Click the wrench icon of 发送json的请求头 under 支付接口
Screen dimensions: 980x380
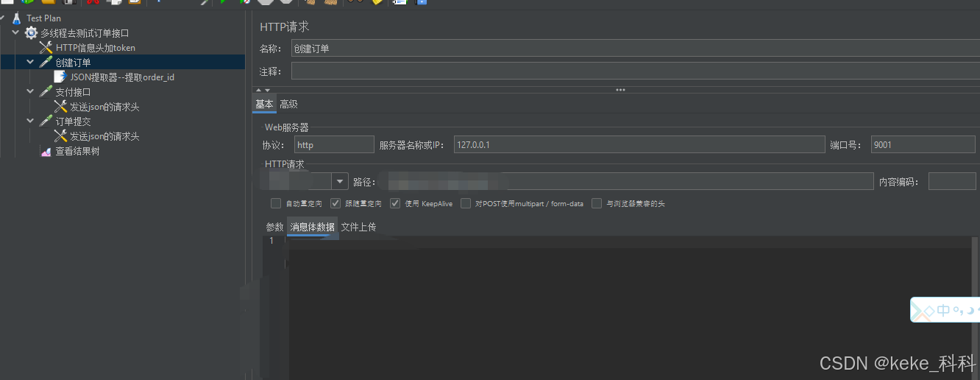coord(60,107)
